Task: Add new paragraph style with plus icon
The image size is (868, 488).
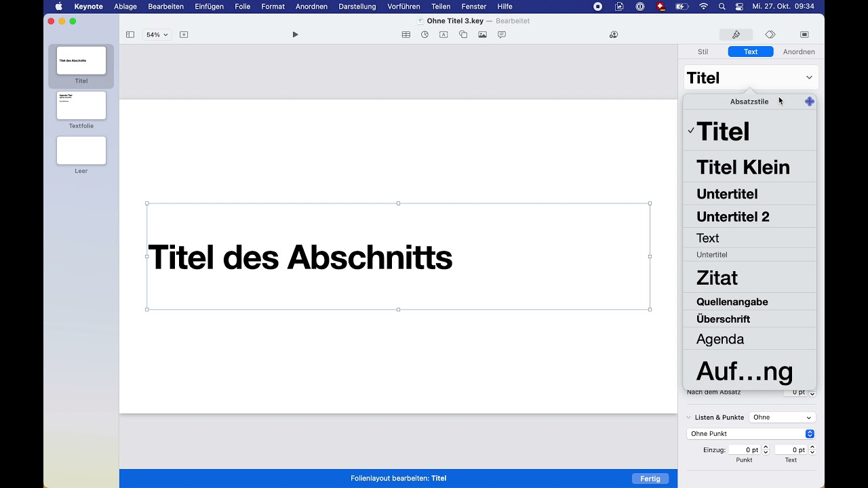Action: [x=809, y=102]
